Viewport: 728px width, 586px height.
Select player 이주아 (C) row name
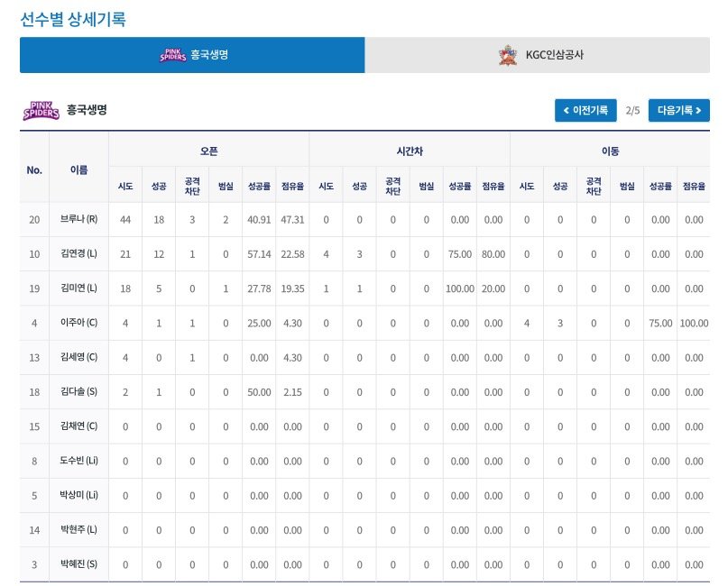click(x=78, y=323)
